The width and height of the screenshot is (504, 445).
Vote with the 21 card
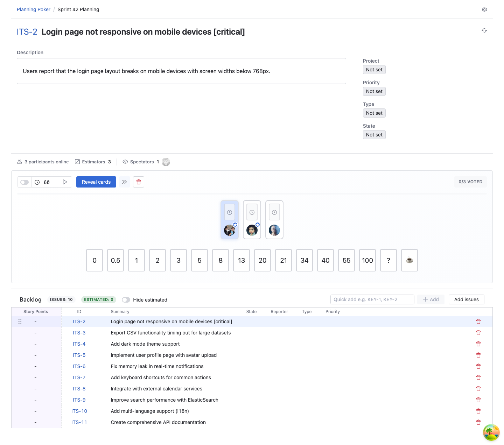click(283, 260)
